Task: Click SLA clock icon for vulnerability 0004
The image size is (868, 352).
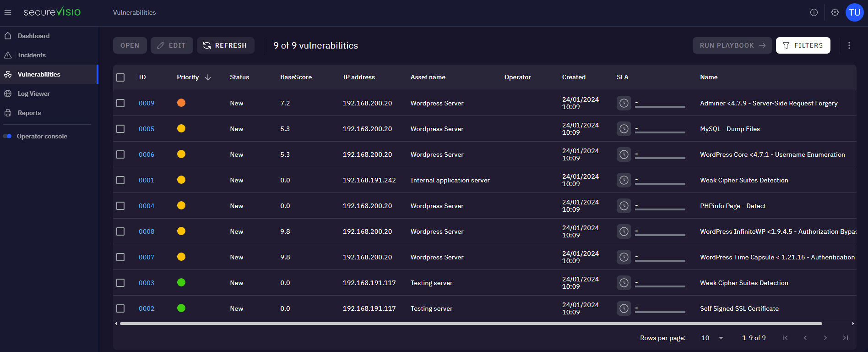Action: pyautogui.click(x=624, y=206)
